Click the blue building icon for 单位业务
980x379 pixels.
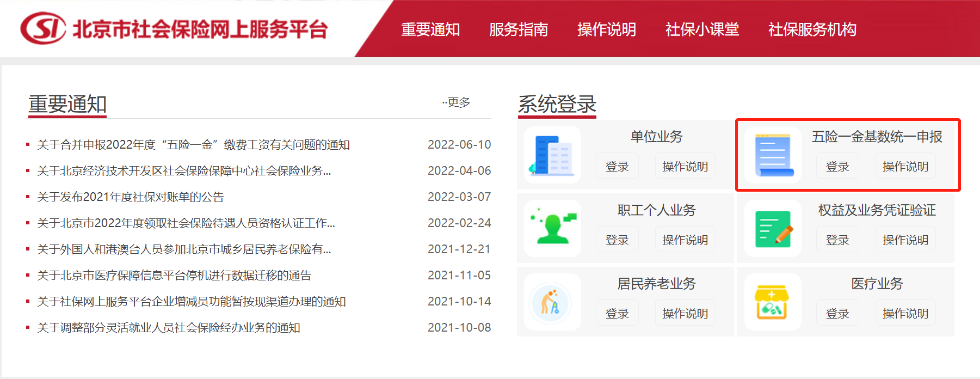[x=552, y=155]
